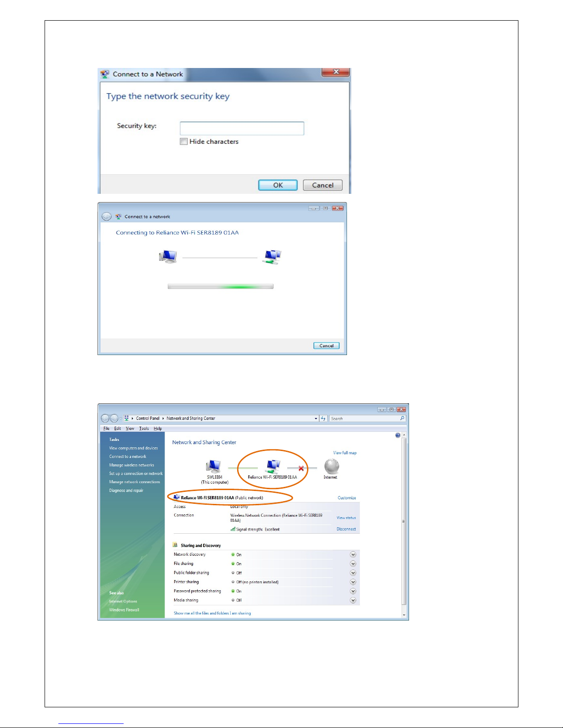Viewport: 563px width, 728px height.
Task: Expand Password protected sharing settings
Action: pyautogui.click(x=353, y=591)
